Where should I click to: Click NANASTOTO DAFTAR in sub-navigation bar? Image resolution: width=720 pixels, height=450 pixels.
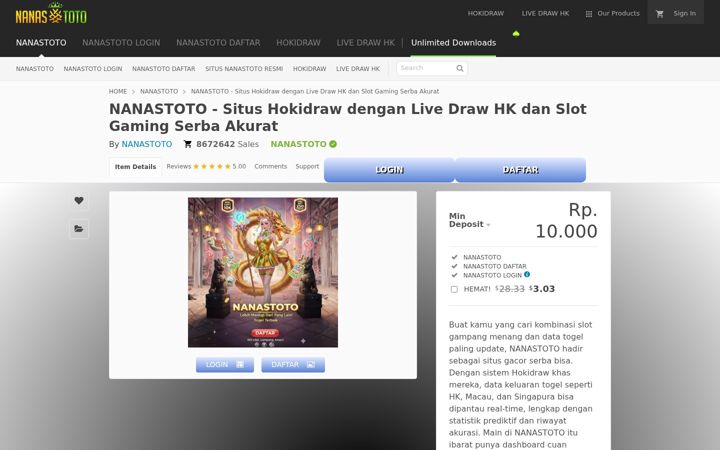[x=163, y=69]
